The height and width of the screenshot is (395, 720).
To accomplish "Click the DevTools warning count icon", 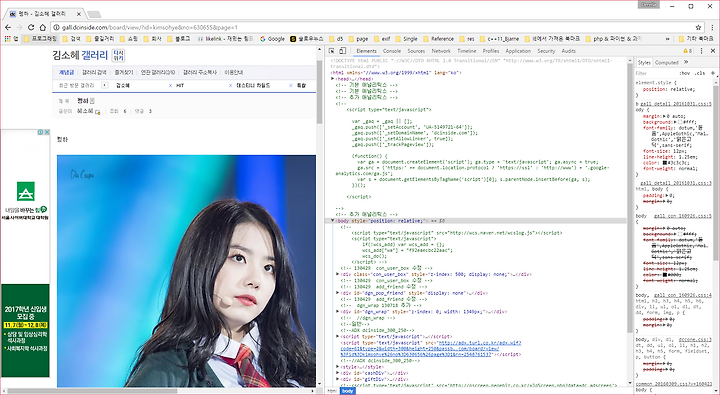I will pos(687,51).
